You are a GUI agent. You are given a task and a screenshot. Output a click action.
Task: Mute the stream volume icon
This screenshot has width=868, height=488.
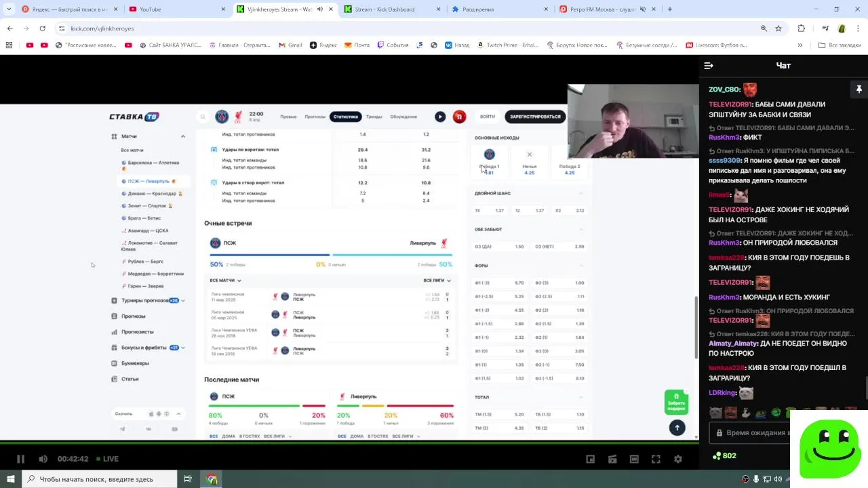click(43, 459)
